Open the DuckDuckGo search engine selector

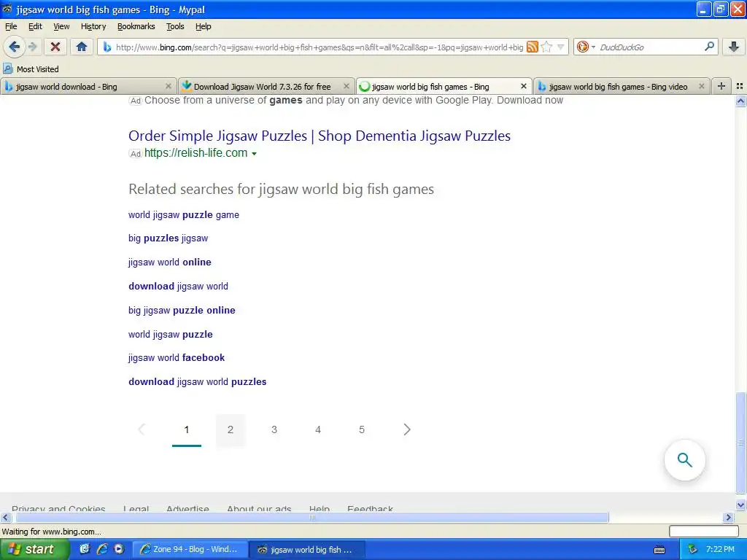click(586, 47)
